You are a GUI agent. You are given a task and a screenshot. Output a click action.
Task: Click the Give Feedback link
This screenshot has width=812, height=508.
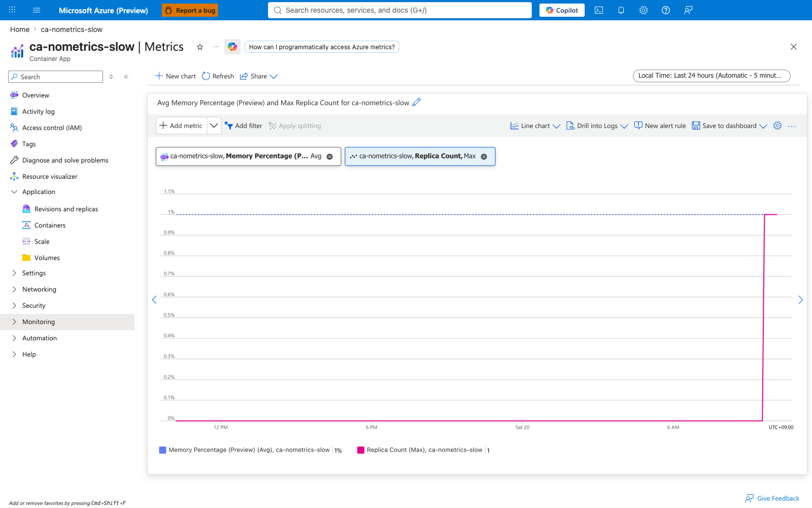click(772, 498)
